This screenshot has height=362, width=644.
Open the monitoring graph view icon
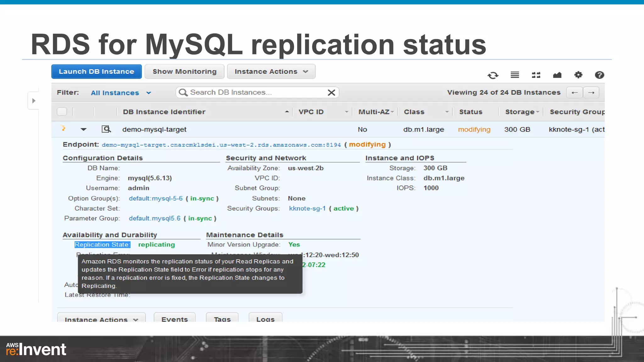(557, 75)
